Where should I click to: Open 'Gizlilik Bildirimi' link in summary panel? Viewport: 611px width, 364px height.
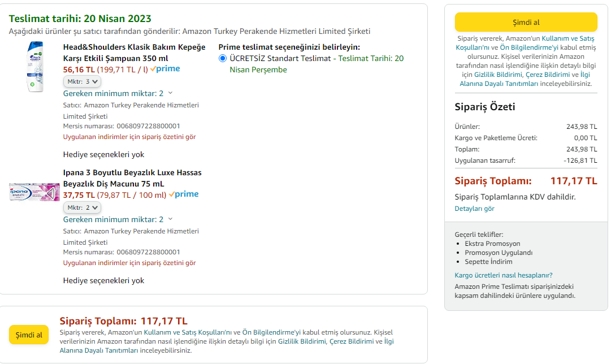point(498,75)
